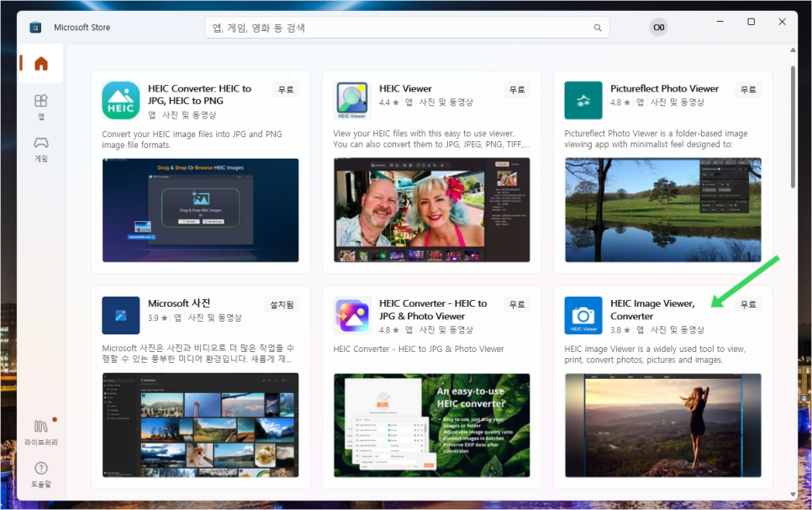Click the Microsoft 사진 photo gallery screenshot
This screenshot has height=510, width=812.
click(200, 425)
